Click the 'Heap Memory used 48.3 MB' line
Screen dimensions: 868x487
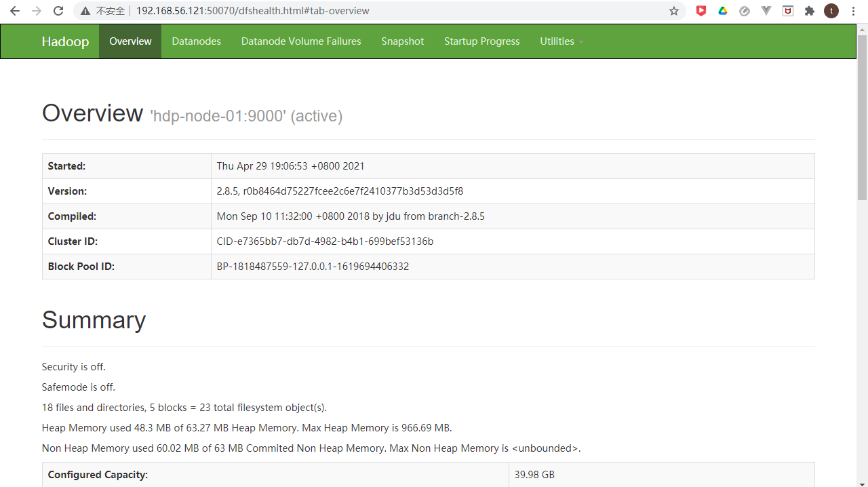pos(247,428)
